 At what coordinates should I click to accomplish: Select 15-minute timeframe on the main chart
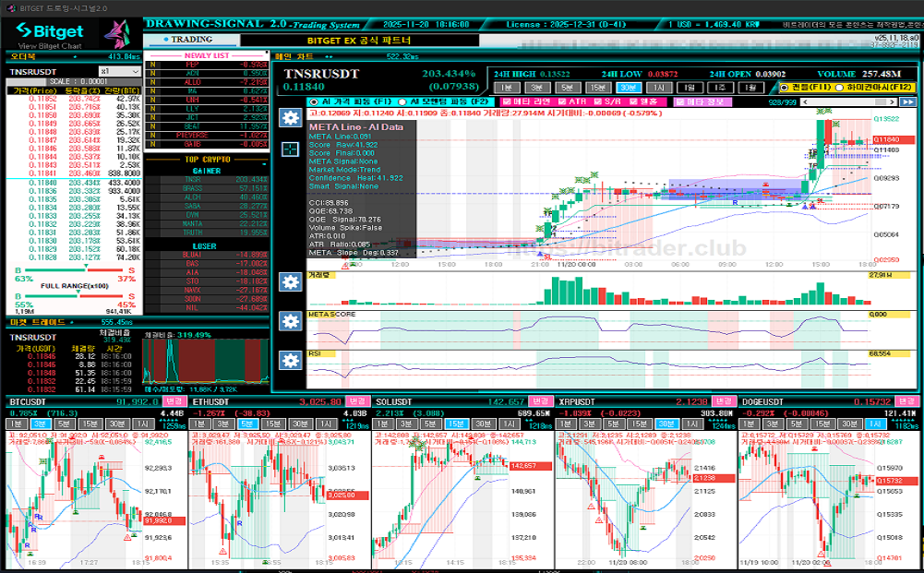tap(597, 88)
